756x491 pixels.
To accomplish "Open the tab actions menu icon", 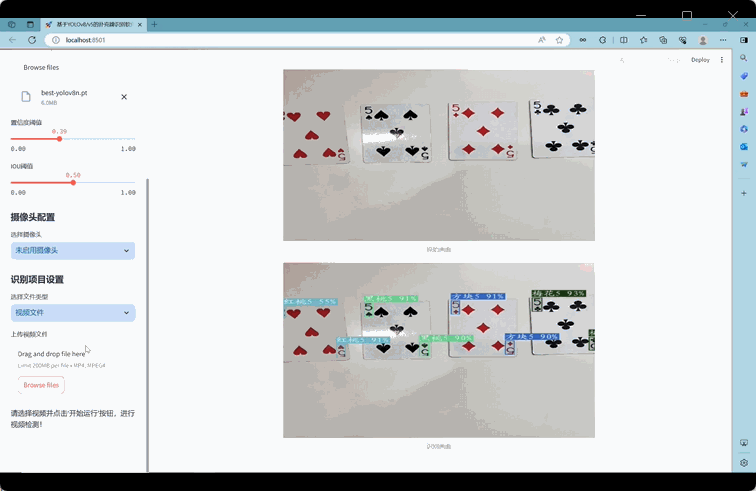I will coord(30,24).
